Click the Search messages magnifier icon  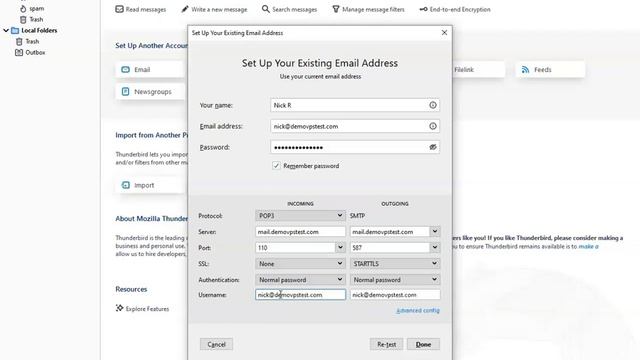266,9
